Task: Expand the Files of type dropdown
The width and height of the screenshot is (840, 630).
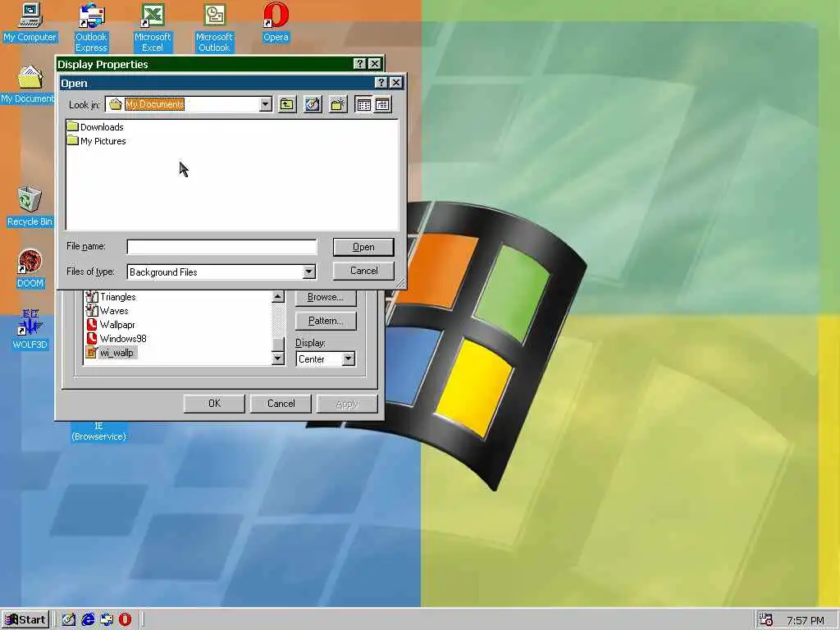Action: coord(309,272)
